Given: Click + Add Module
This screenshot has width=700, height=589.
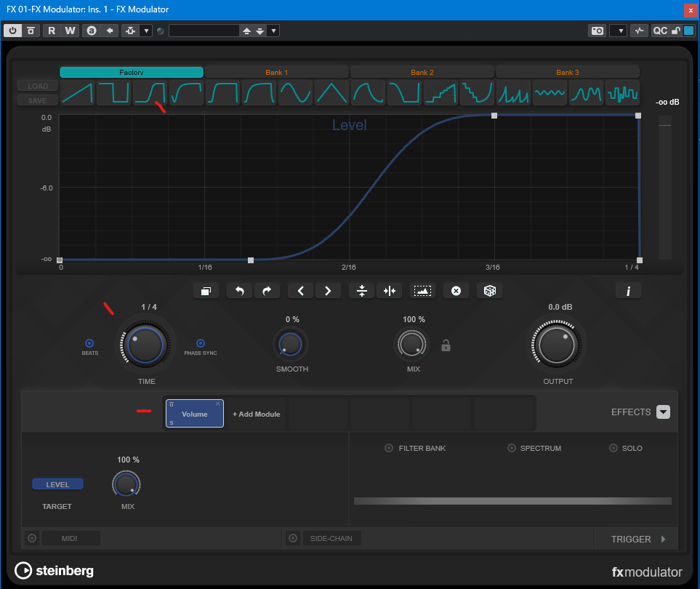Looking at the screenshot, I should [257, 414].
